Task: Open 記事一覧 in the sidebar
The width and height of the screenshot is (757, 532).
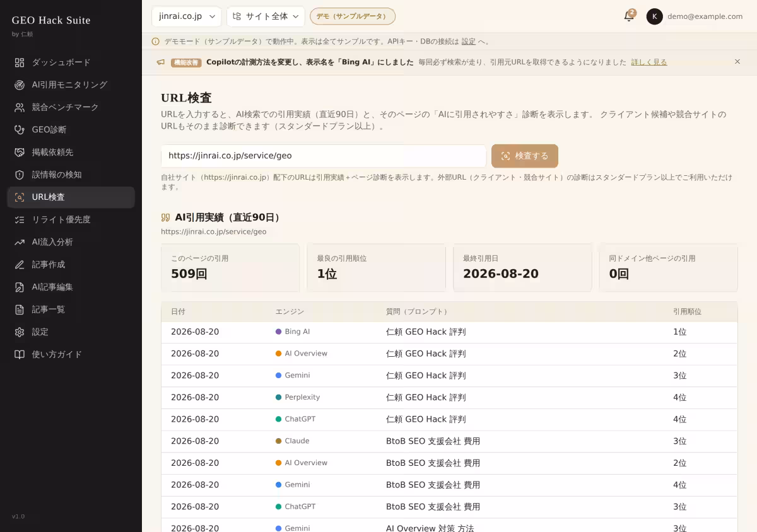Action: click(71, 309)
